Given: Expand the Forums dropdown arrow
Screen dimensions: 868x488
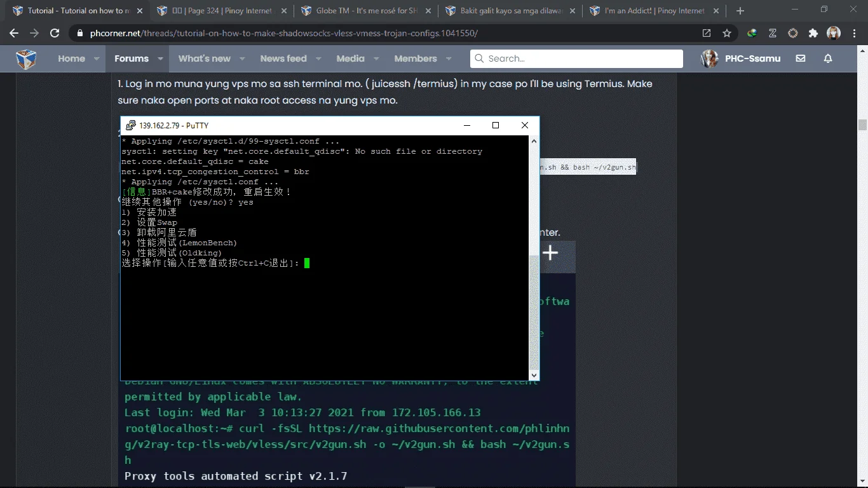Looking at the screenshot, I should click(x=160, y=58).
